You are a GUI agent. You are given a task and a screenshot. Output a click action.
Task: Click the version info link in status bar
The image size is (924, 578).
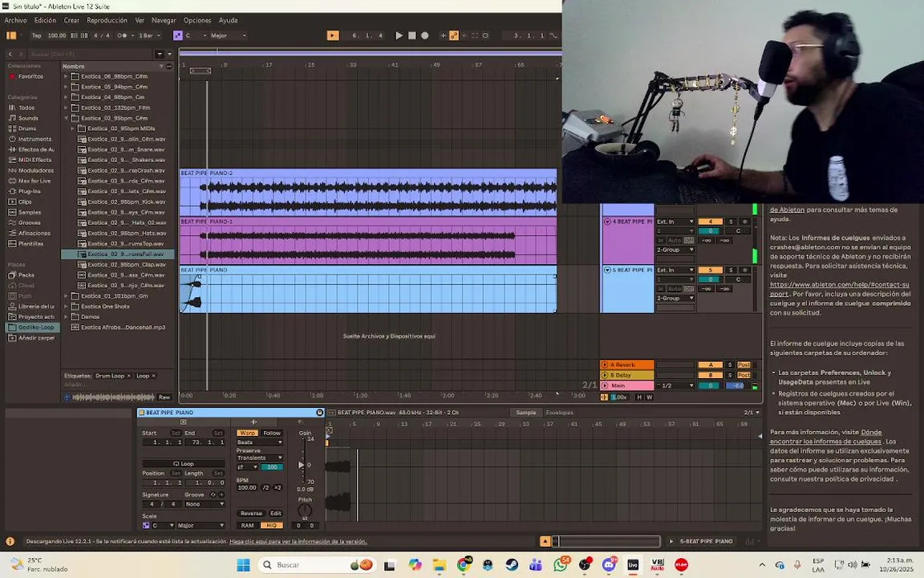[x=298, y=541]
